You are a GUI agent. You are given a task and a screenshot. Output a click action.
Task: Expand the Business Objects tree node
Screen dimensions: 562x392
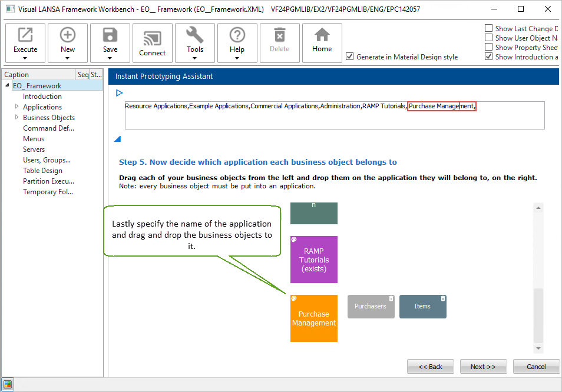point(16,117)
